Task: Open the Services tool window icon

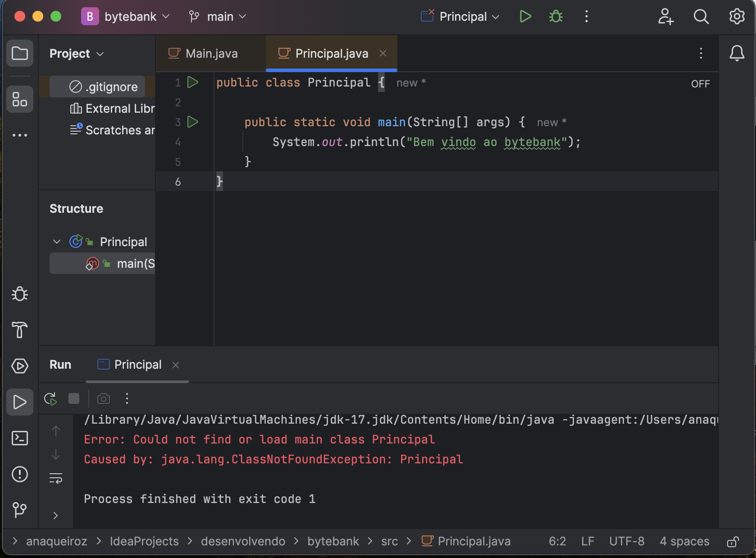Action: (x=19, y=366)
